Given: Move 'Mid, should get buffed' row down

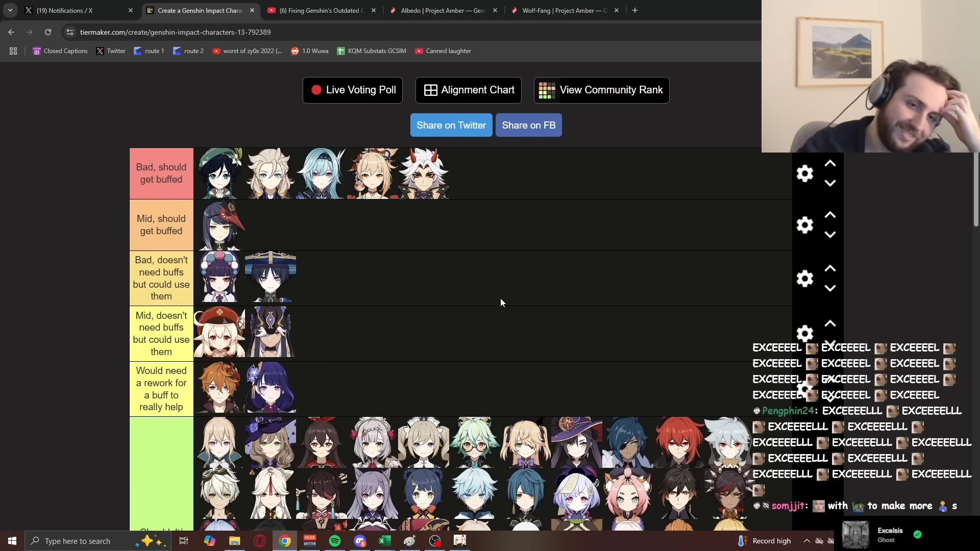Looking at the screenshot, I should click(x=830, y=235).
